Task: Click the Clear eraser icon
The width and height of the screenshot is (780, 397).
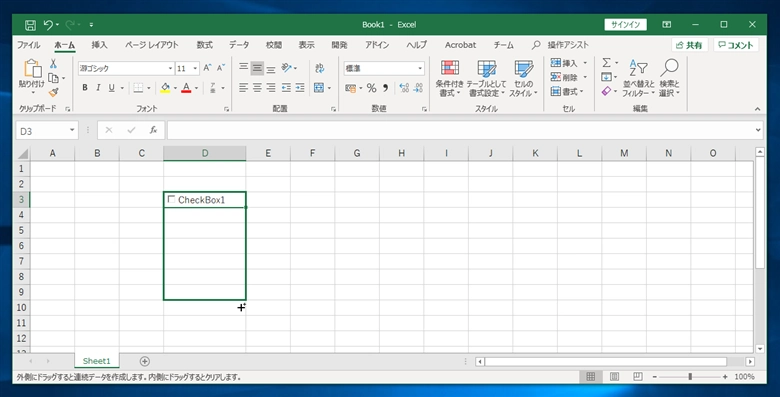Action: (x=606, y=91)
